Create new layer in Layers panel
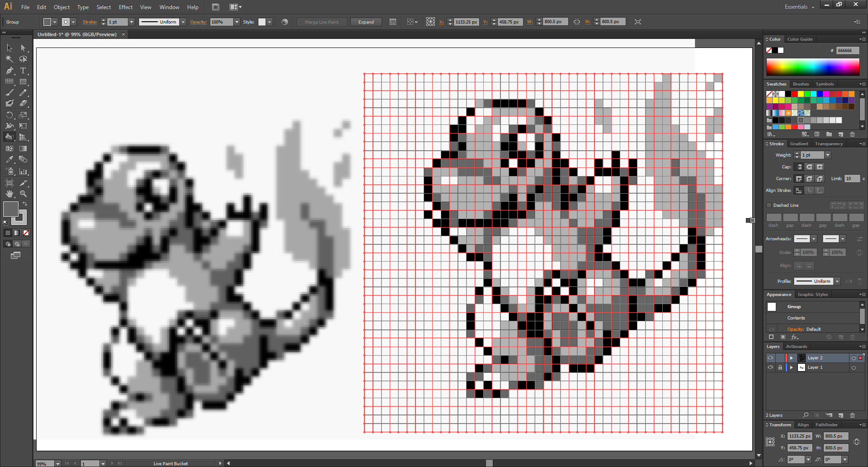Viewport: 868px width, 467px height. 840,415
